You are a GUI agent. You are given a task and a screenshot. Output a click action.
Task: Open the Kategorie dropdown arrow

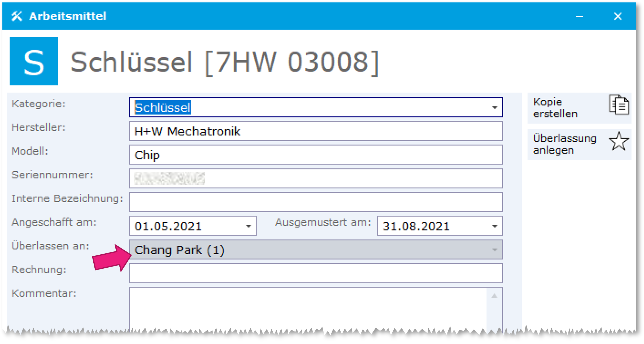click(x=494, y=108)
